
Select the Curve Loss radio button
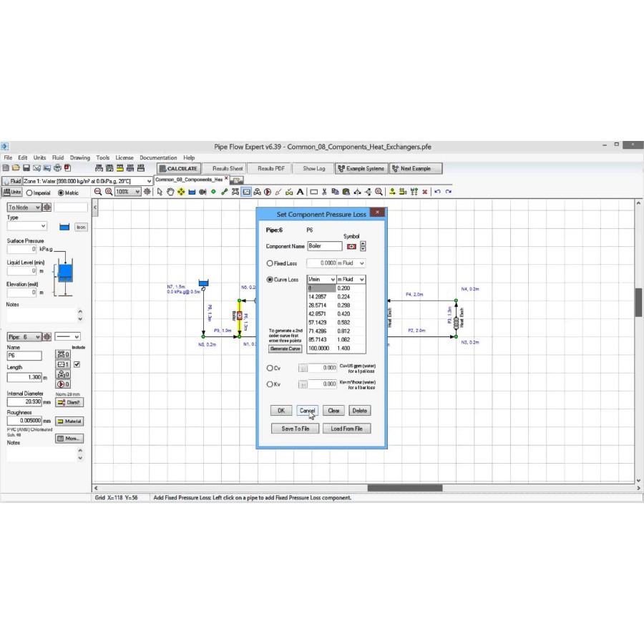pos(270,280)
